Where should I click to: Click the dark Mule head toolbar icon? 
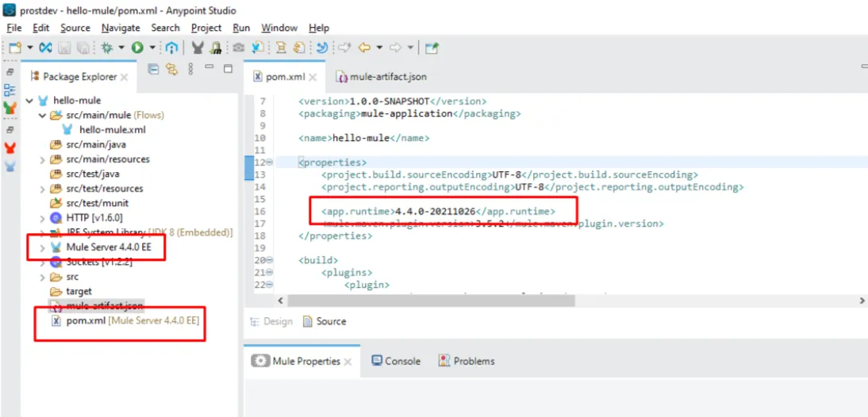point(198,48)
